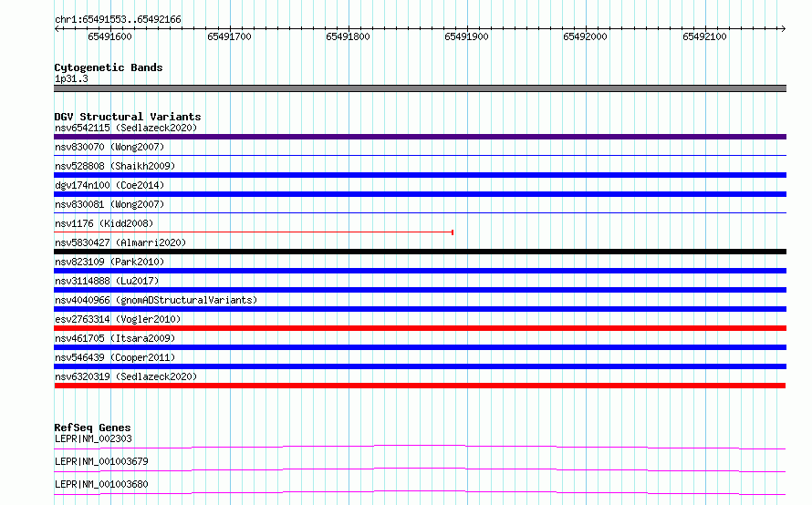The image size is (812, 505).
Task: Click the chr1:65491553..65492166 coordinate label
Action: (118, 20)
